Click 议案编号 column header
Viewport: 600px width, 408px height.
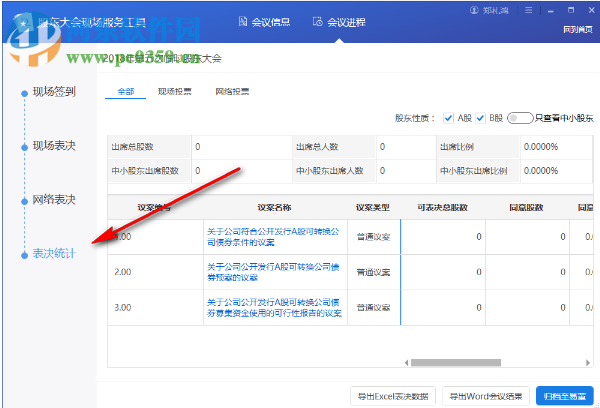point(155,207)
